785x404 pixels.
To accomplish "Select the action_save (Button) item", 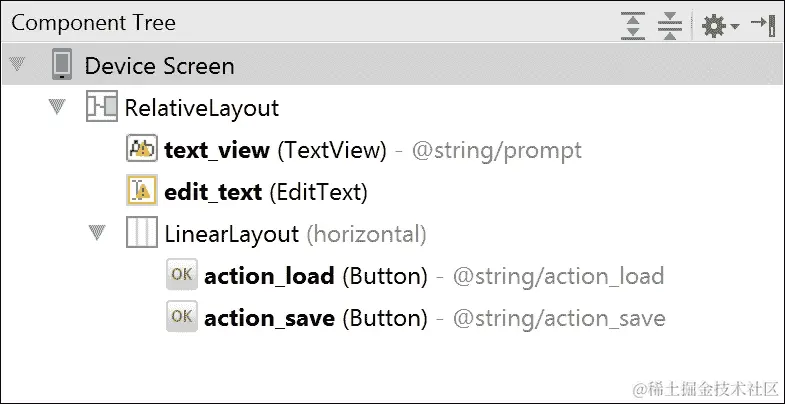I will point(315,319).
